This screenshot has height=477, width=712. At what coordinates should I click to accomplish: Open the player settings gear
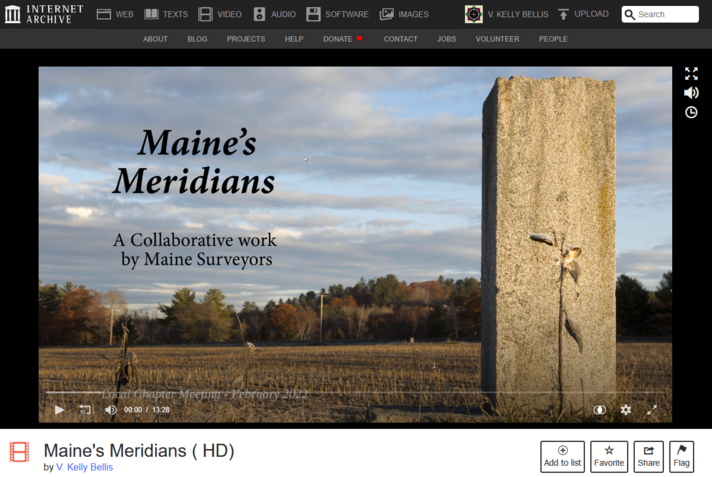tap(626, 409)
